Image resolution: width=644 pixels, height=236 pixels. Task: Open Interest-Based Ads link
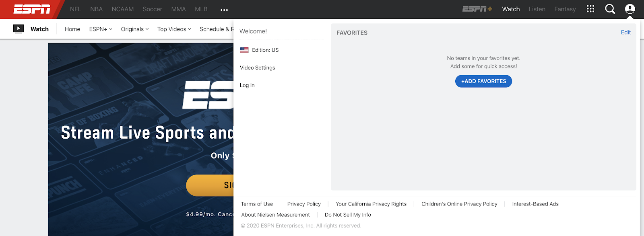[535, 204]
